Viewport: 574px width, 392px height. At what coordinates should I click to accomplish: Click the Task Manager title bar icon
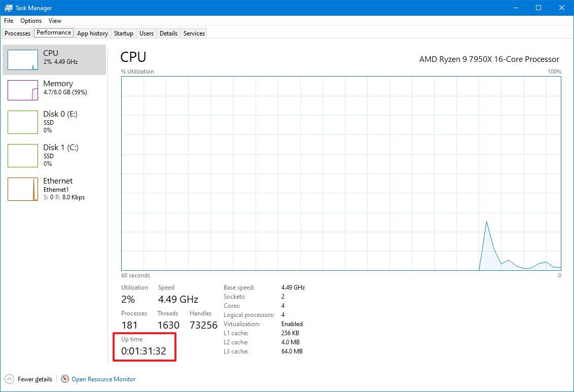pyautogui.click(x=8, y=8)
